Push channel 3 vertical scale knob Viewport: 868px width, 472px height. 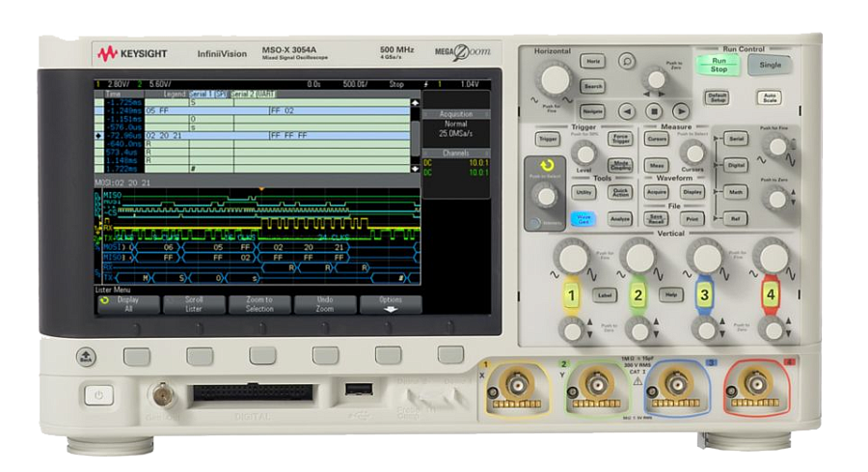click(x=706, y=258)
